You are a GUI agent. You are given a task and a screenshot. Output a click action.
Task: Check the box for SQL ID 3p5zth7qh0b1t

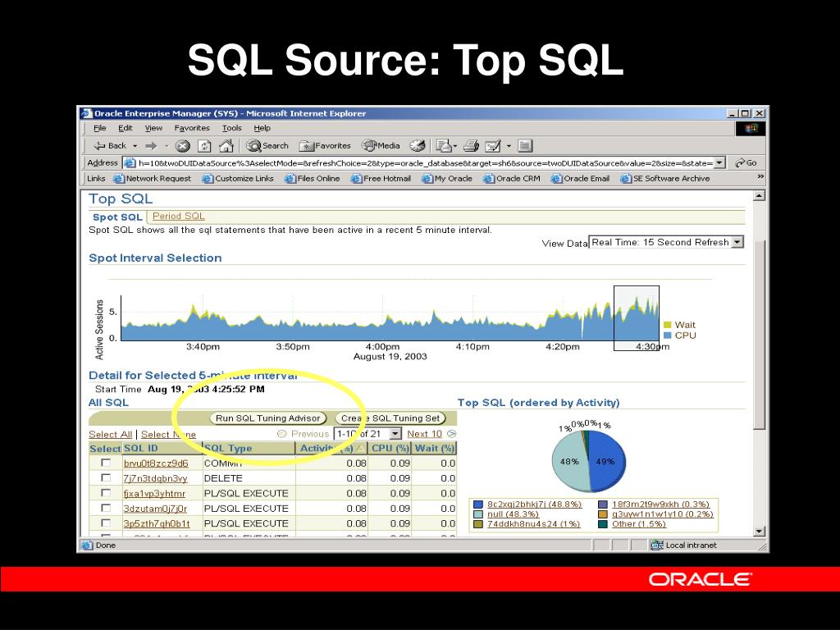(x=106, y=523)
